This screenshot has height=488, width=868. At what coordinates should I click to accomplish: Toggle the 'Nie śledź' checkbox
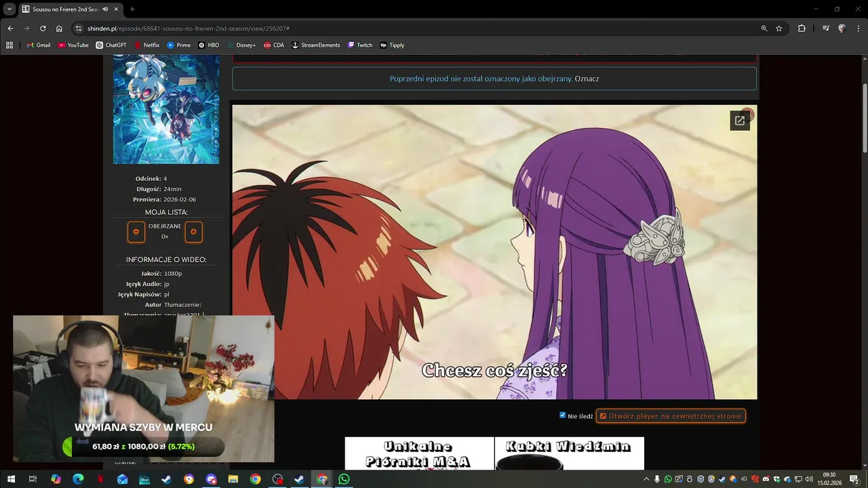click(x=563, y=415)
